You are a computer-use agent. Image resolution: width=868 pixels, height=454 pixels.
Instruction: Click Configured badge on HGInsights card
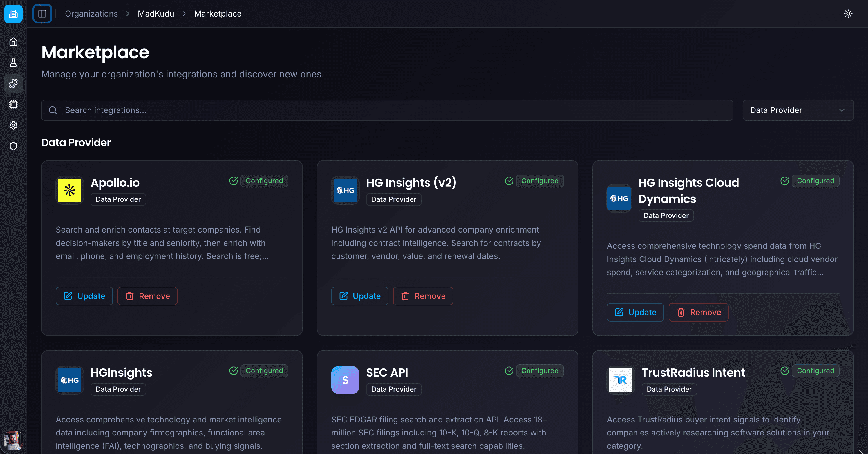point(264,371)
